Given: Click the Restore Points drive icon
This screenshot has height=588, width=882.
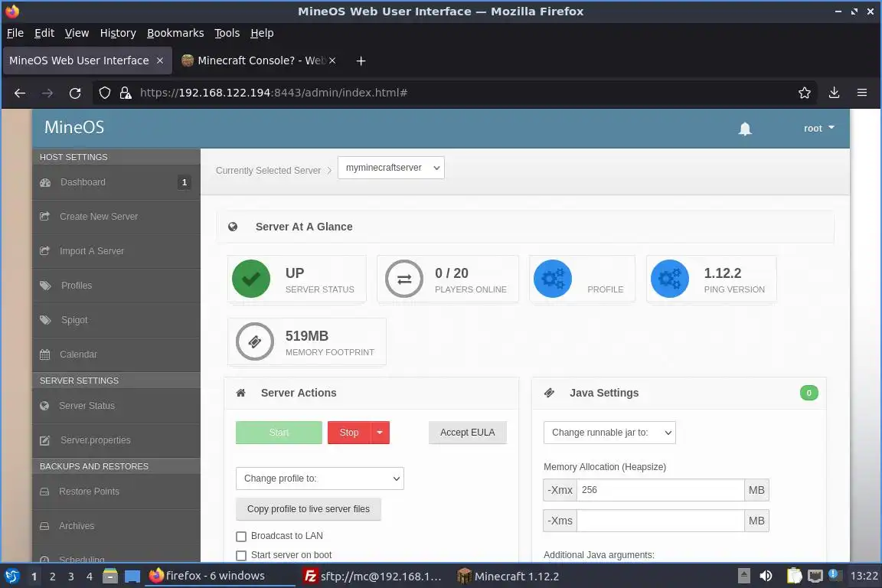Looking at the screenshot, I should pos(44,492).
